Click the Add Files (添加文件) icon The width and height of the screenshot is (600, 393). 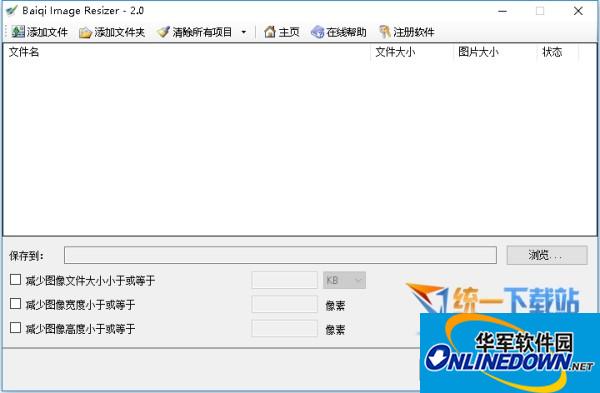(x=18, y=32)
